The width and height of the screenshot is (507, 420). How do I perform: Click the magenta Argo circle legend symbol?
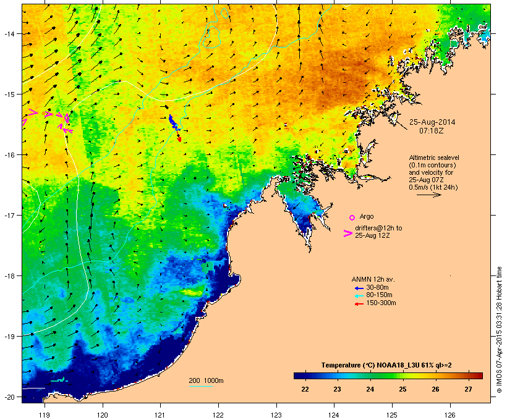point(352,217)
